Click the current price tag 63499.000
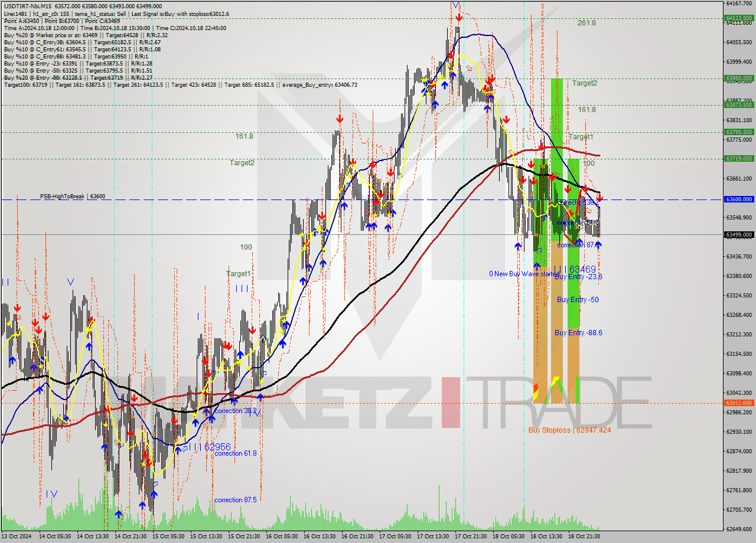The image size is (756, 543). pyautogui.click(x=738, y=234)
